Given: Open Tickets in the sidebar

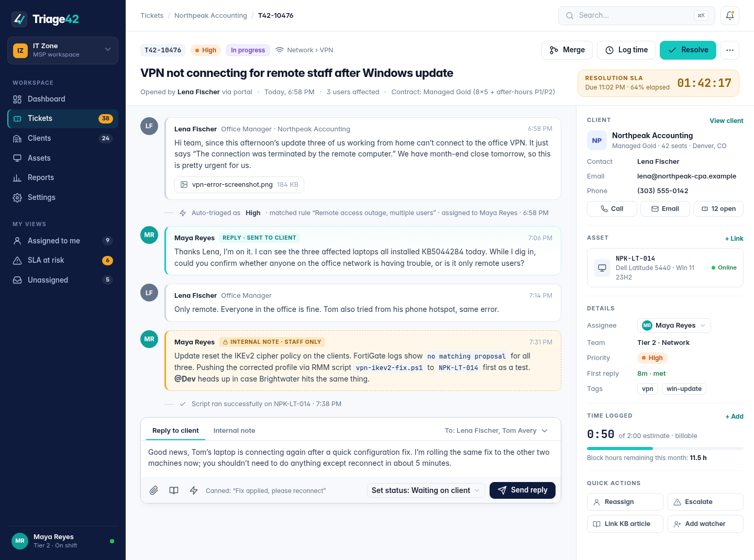Looking at the screenshot, I should (63, 119).
